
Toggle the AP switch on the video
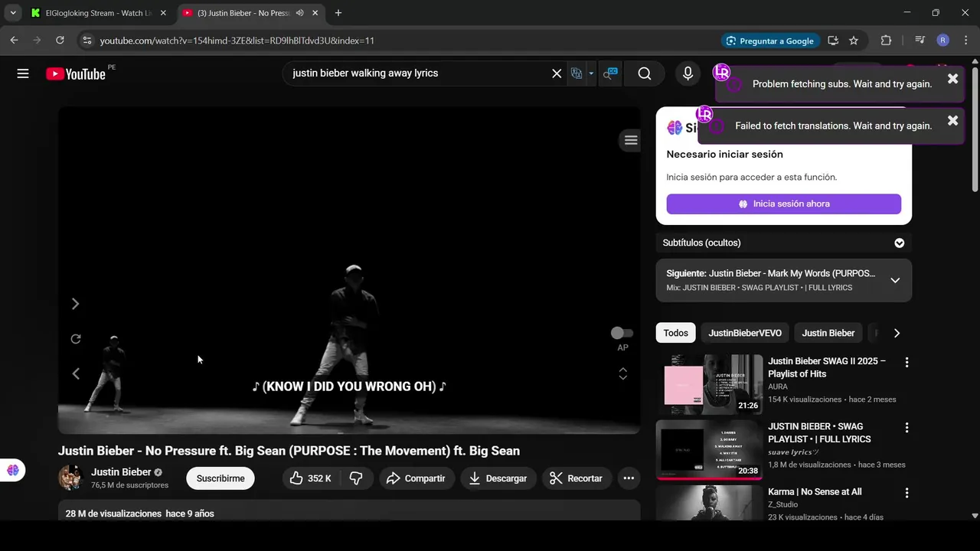point(622,333)
